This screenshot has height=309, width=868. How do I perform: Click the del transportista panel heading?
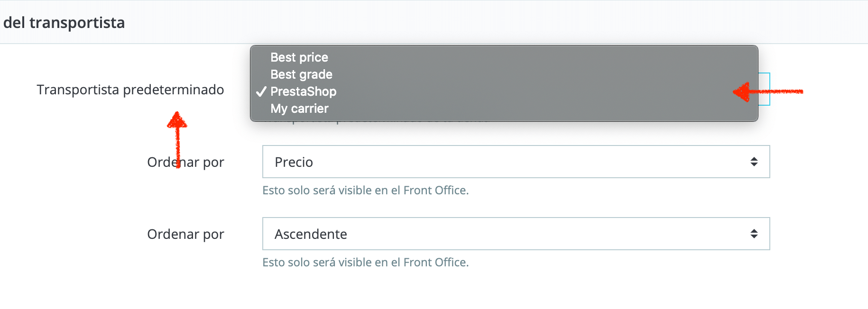[x=64, y=22]
